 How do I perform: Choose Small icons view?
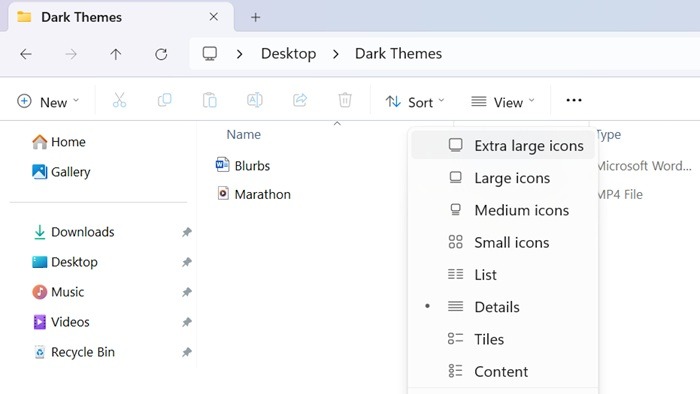(x=503, y=242)
